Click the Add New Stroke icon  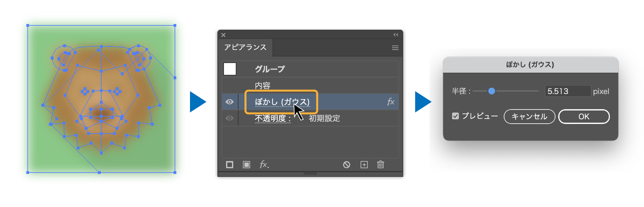pos(229,164)
